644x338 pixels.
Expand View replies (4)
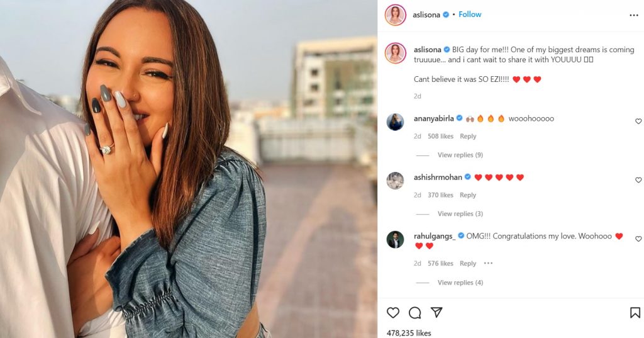pos(460,283)
